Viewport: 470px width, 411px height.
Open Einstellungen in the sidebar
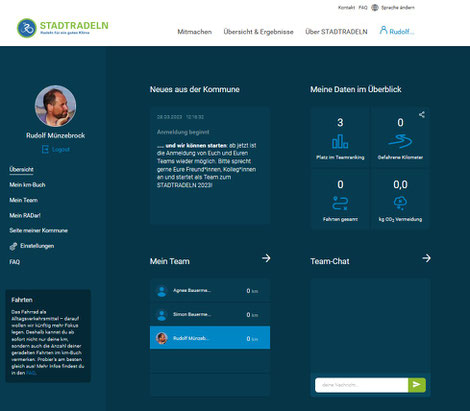pyautogui.click(x=37, y=246)
